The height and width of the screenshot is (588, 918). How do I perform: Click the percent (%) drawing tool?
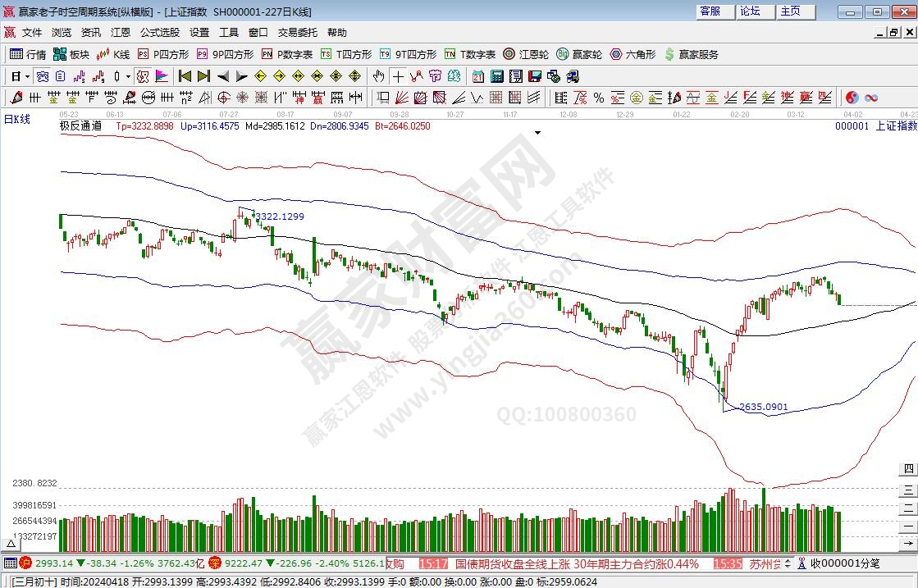(599, 98)
